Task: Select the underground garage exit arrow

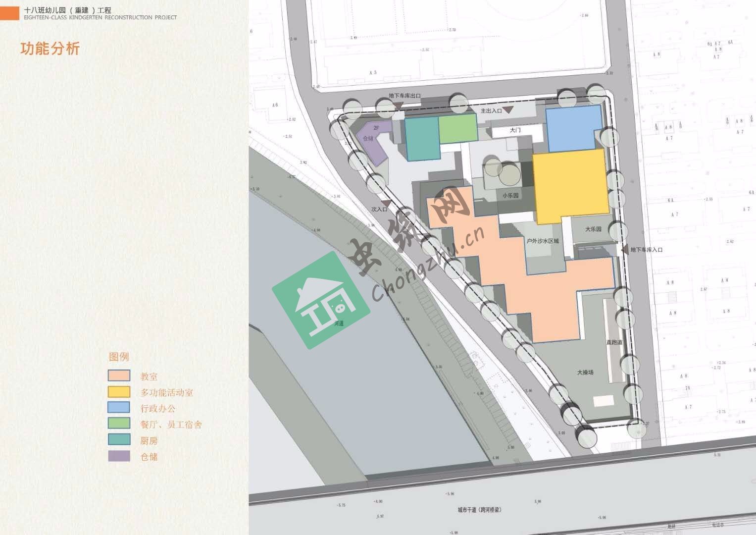Action: tap(399, 106)
